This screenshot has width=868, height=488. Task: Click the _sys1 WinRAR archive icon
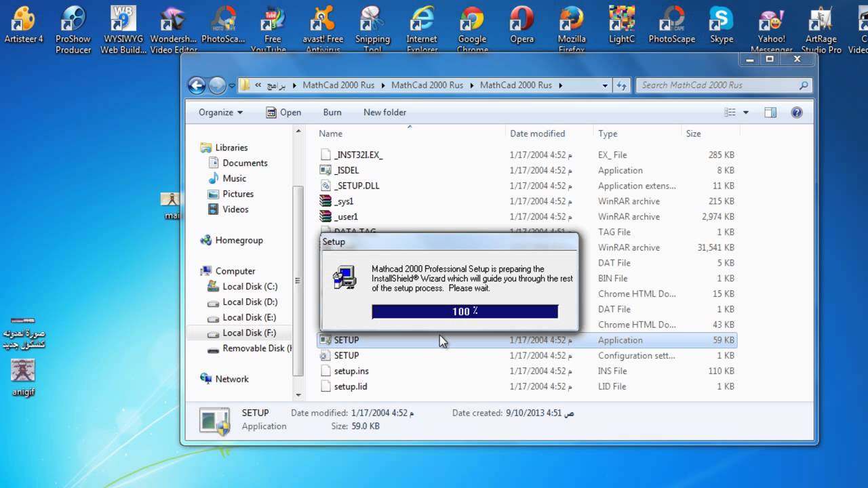[x=325, y=201]
